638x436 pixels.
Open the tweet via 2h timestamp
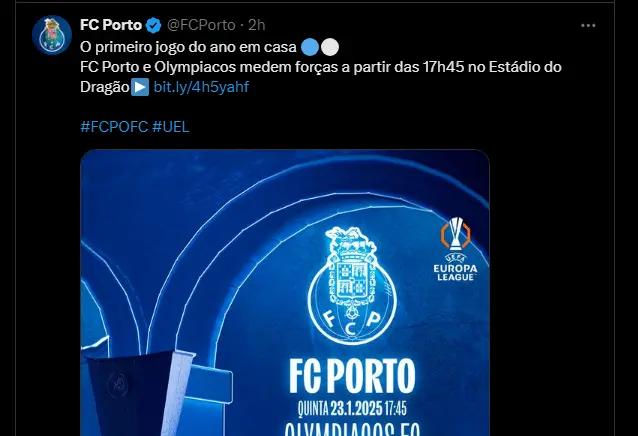256,25
